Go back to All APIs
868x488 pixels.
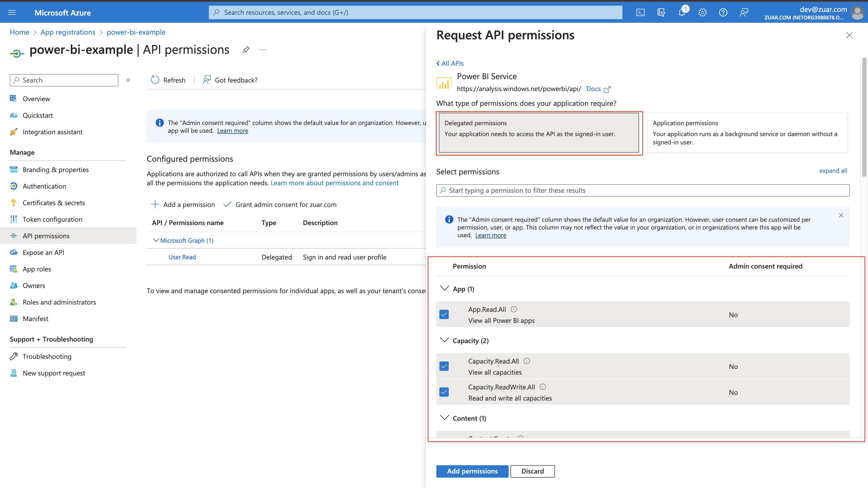pos(450,63)
